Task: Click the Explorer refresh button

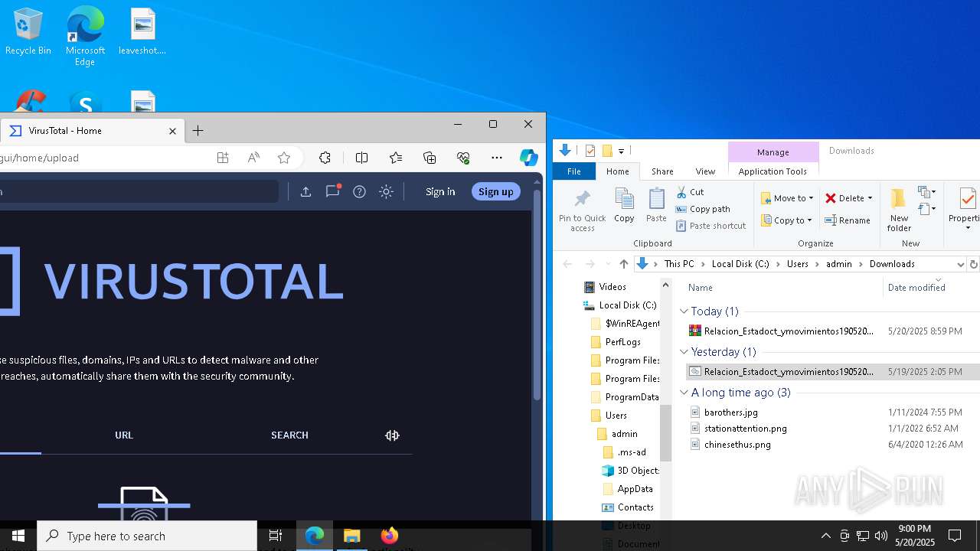Action: [973, 264]
